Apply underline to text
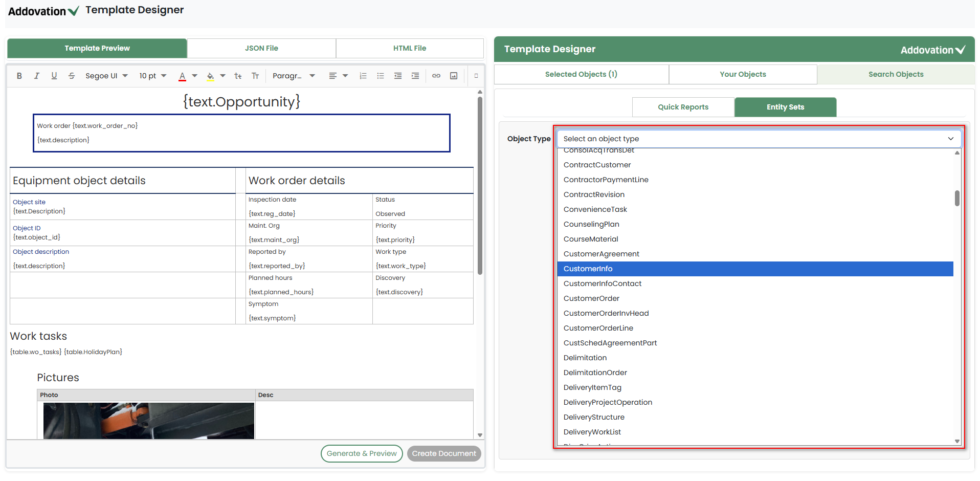The width and height of the screenshot is (980, 481). (x=54, y=76)
